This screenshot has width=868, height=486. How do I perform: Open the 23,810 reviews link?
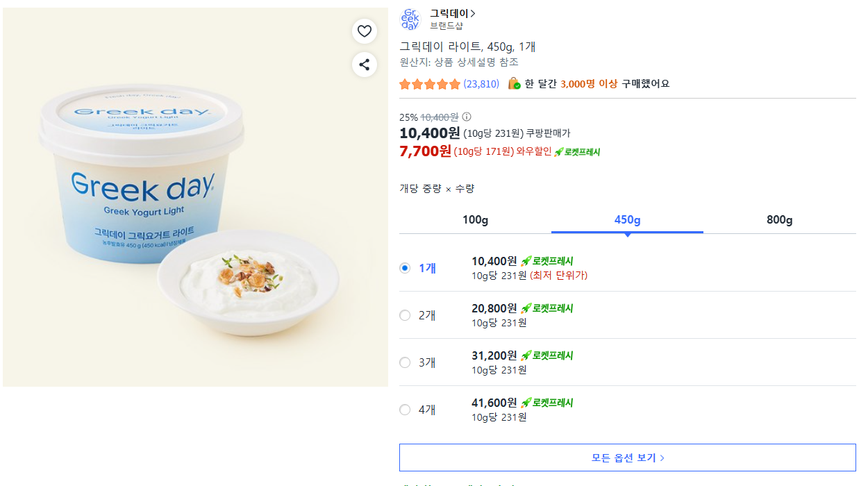481,84
